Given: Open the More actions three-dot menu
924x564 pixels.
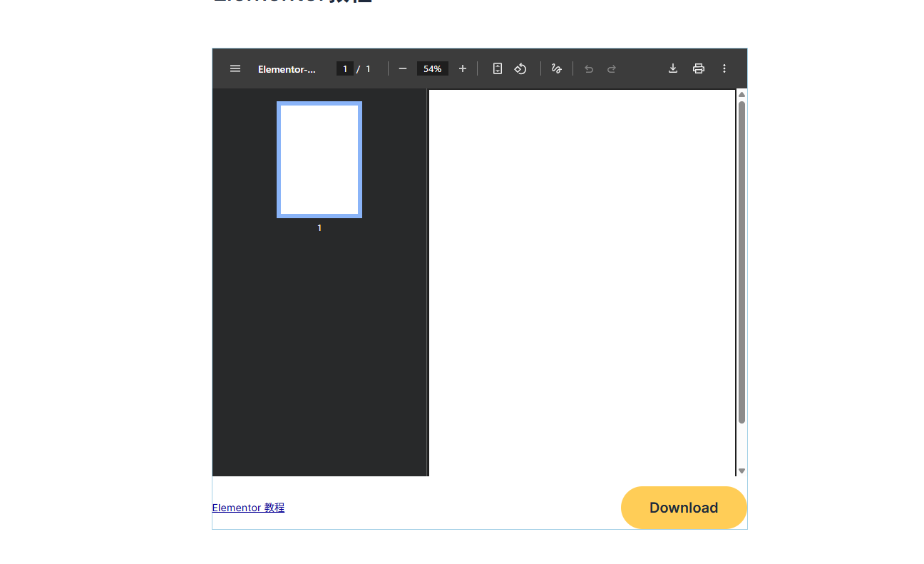Looking at the screenshot, I should tap(724, 68).
